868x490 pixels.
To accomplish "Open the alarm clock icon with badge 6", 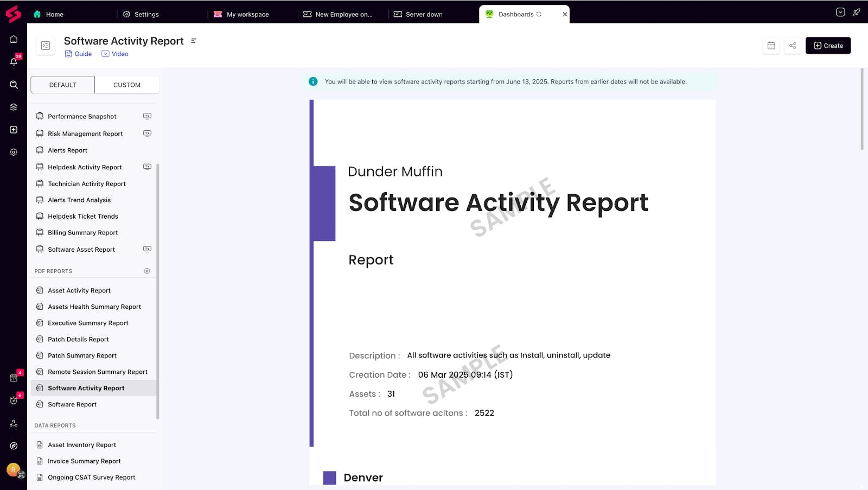I will [14, 400].
